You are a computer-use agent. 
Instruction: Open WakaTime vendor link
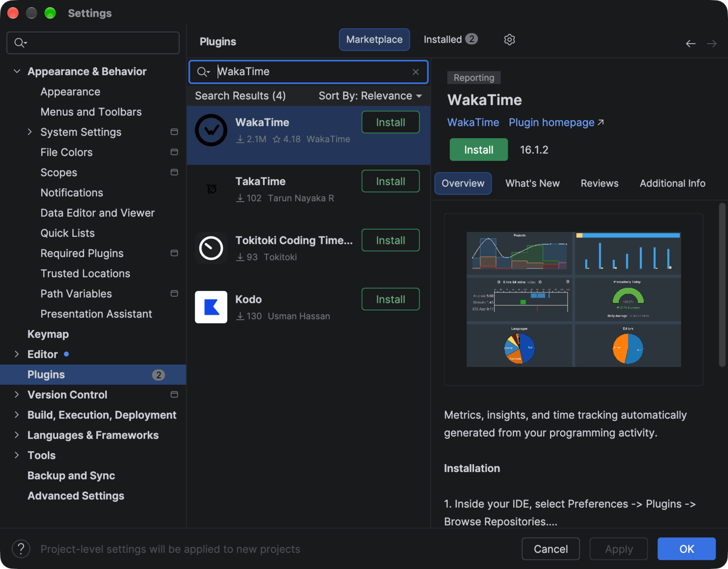click(473, 123)
